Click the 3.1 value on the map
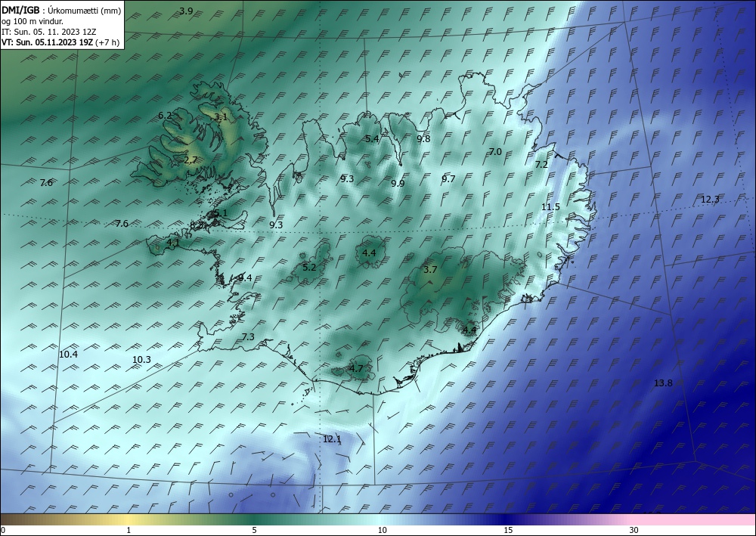This screenshot has height=536, width=756. coord(221,116)
